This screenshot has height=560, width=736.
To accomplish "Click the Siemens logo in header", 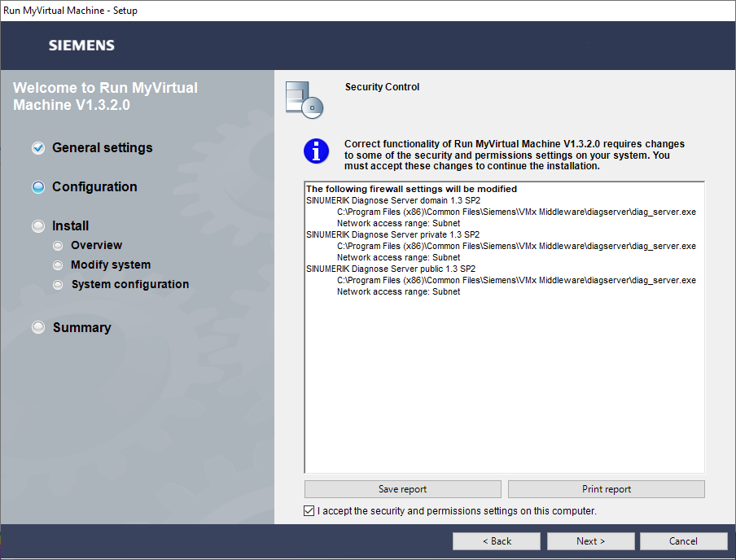I will tap(81, 46).
